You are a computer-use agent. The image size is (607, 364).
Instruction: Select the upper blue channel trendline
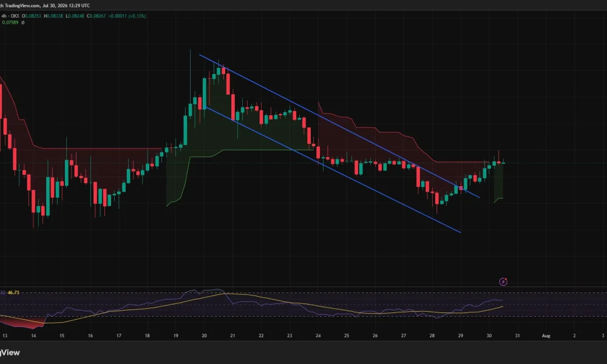pos(339,126)
